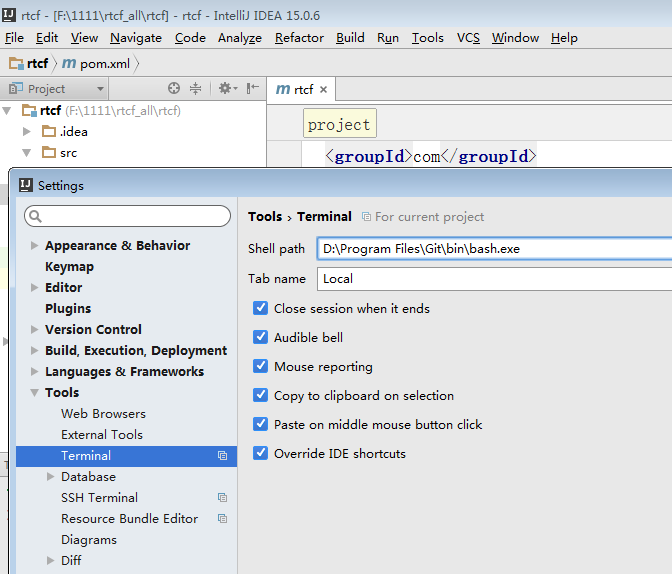Click rtcf in navigation breadcrumb
The height and width of the screenshot is (574, 672).
pyautogui.click(x=37, y=63)
